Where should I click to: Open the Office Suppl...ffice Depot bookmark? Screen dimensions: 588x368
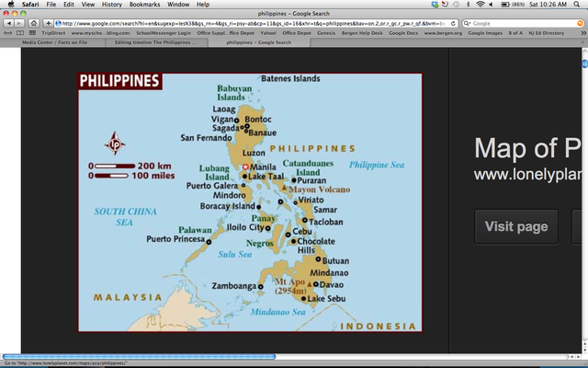(226, 33)
